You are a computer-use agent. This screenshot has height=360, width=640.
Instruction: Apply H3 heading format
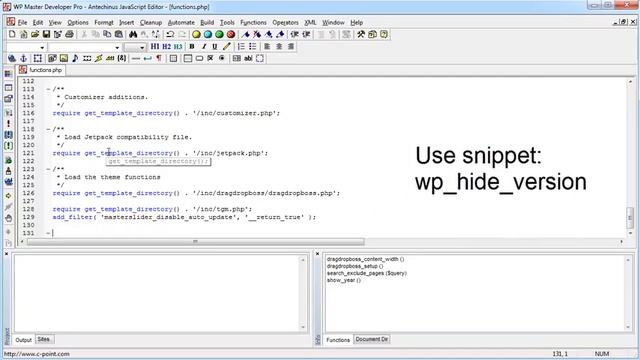(178, 47)
